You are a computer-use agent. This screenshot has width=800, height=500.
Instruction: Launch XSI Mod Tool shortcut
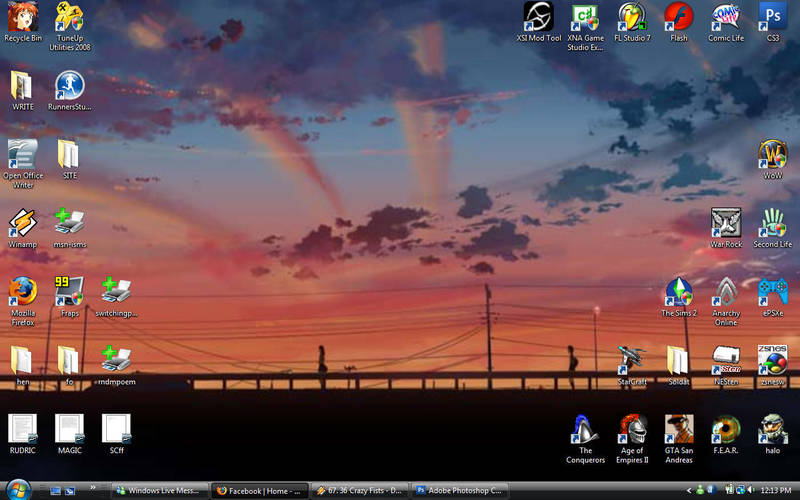[539, 22]
